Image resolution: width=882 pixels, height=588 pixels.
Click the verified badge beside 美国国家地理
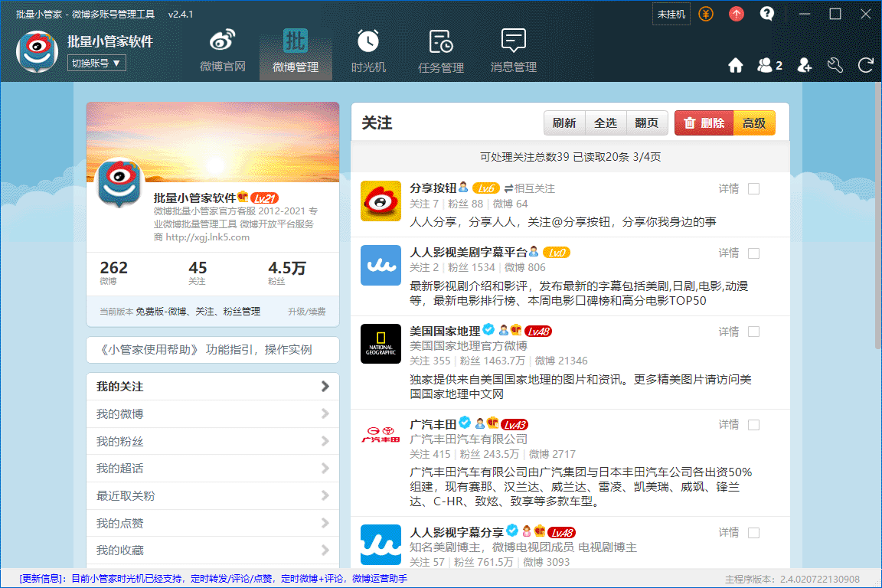coord(488,330)
